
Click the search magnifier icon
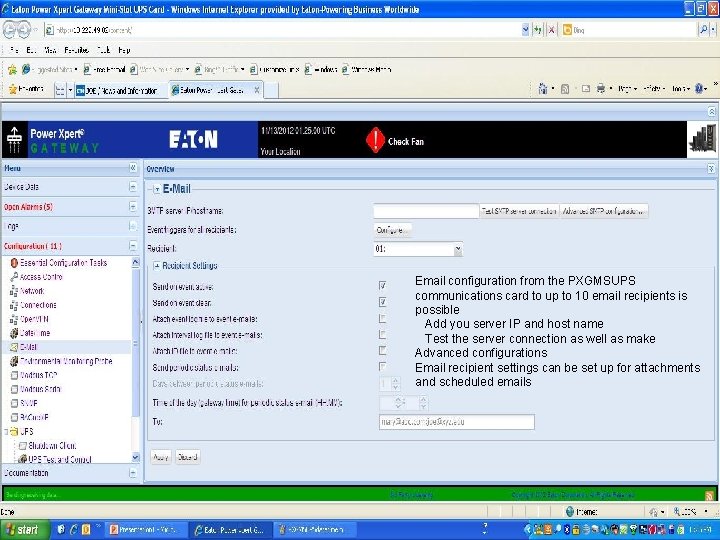pos(703,30)
